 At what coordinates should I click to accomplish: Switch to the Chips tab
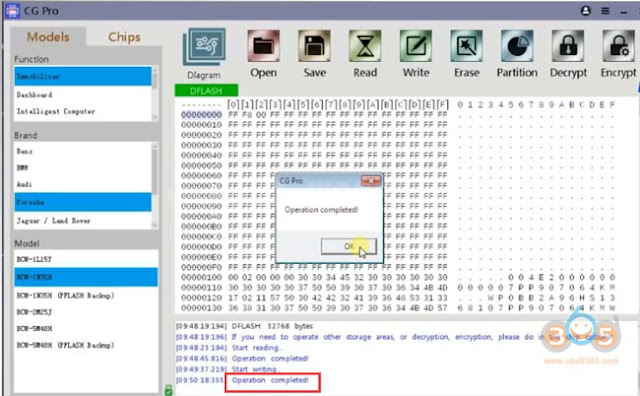click(124, 37)
